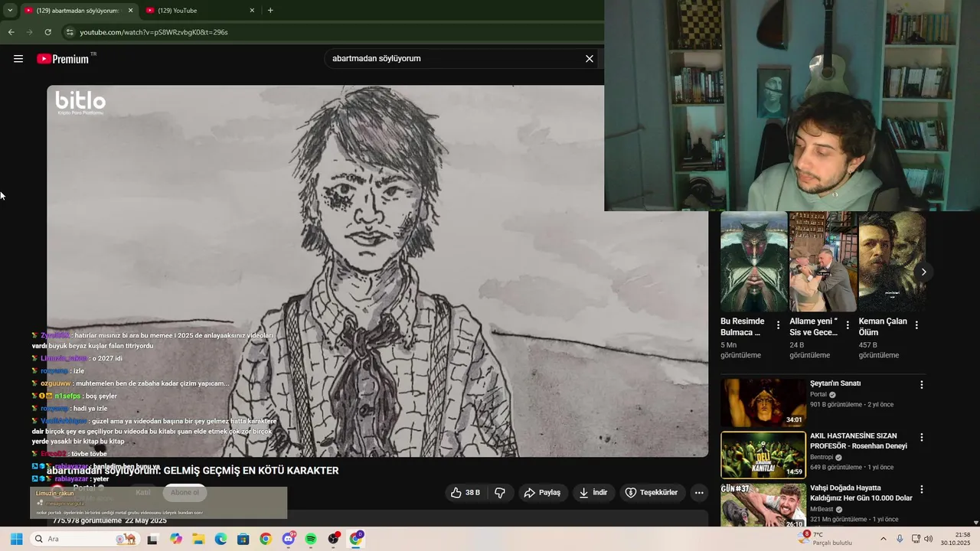This screenshot has width=980, height=551.
Task: Focus the address bar URL
Action: coord(154,32)
